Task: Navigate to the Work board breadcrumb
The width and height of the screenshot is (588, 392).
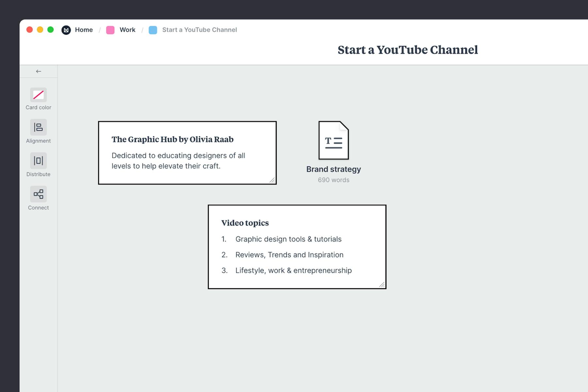Action: [127, 30]
